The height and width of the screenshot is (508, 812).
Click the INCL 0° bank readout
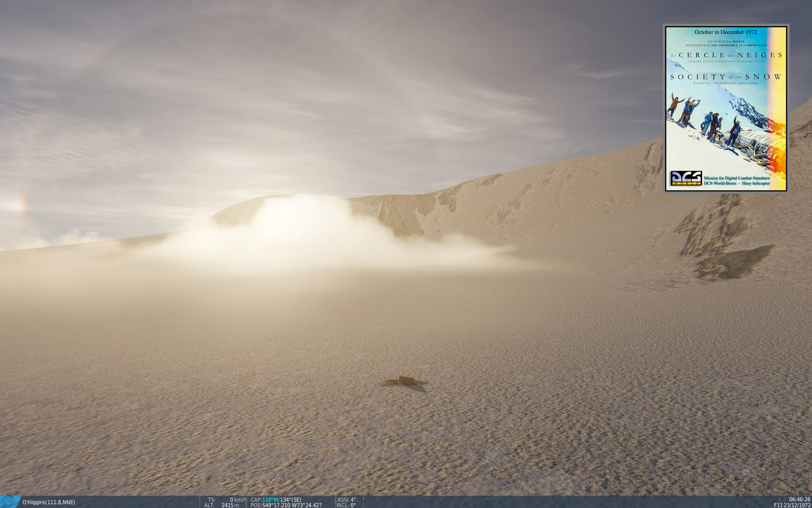click(346, 505)
